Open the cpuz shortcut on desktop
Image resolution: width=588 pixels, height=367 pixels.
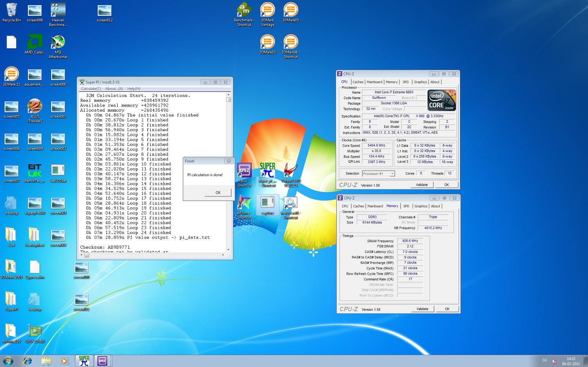click(x=244, y=175)
